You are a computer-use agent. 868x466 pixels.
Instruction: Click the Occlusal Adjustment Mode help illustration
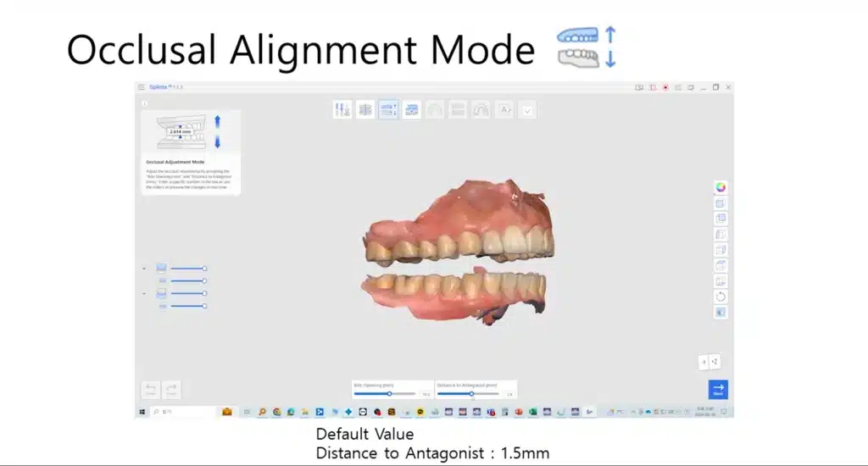tap(189, 132)
